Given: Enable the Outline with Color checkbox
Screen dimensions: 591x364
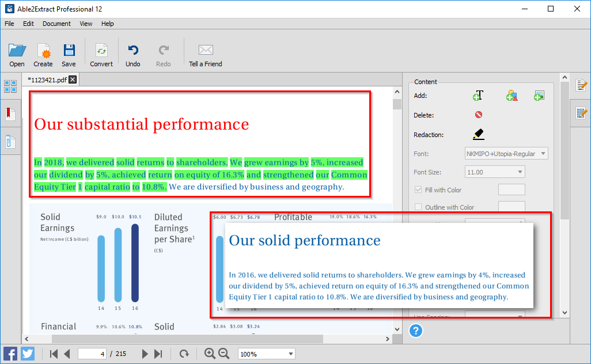Looking at the screenshot, I should [418, 207].
